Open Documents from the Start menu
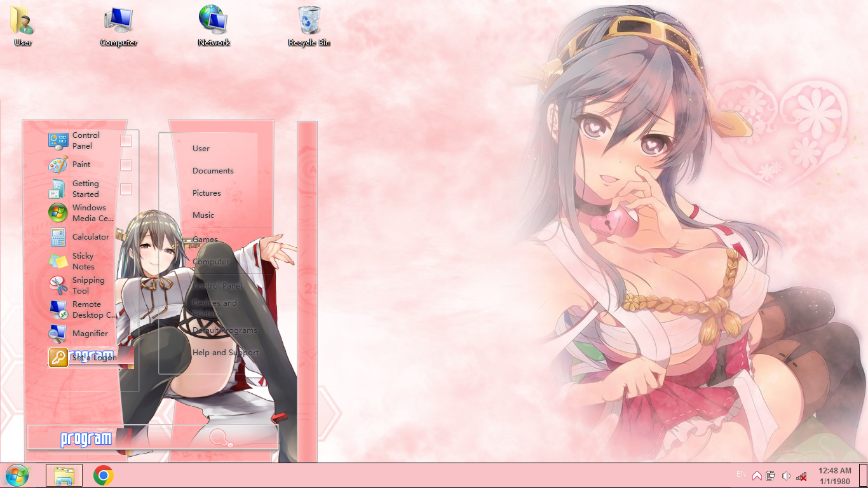The height and width of the screenshot is (488, 868). (x=213, y=171)
